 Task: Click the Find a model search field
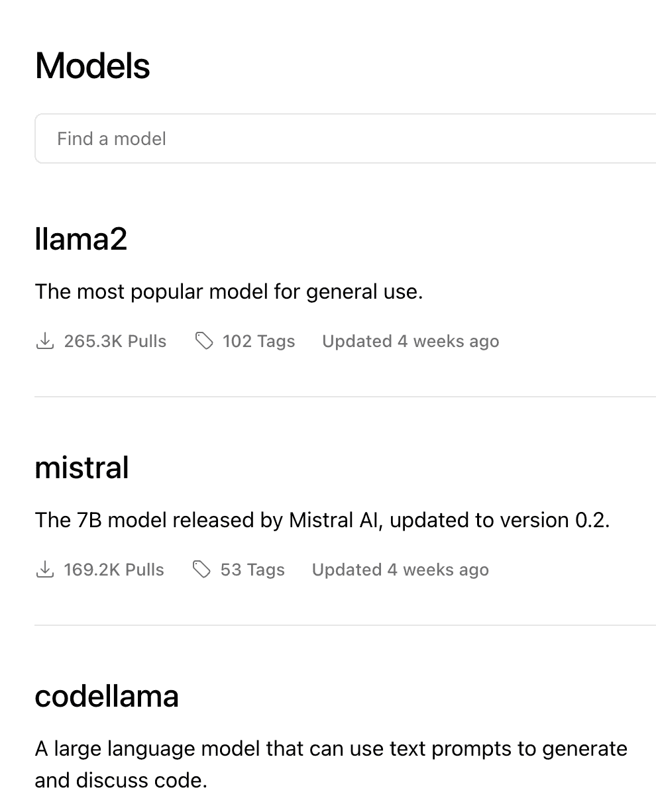pos(345,138)
